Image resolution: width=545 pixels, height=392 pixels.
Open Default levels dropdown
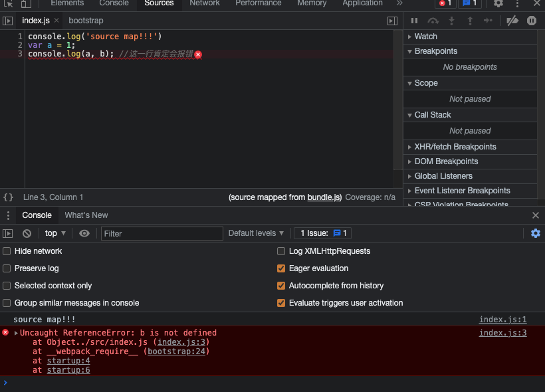(256, 233)
